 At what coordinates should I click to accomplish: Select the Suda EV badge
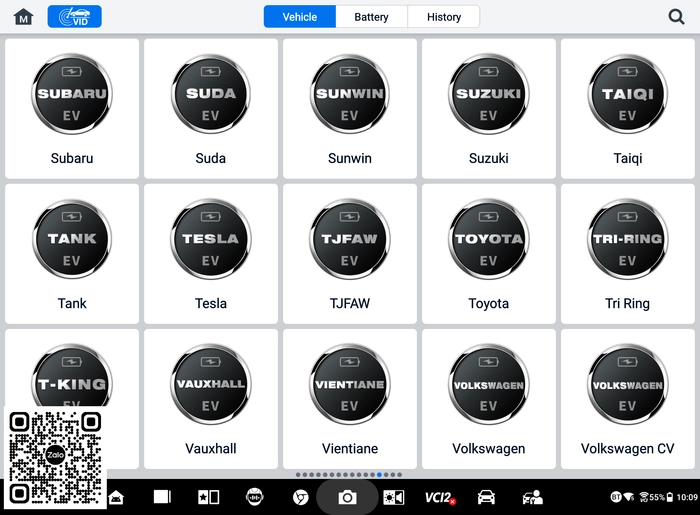211,94
